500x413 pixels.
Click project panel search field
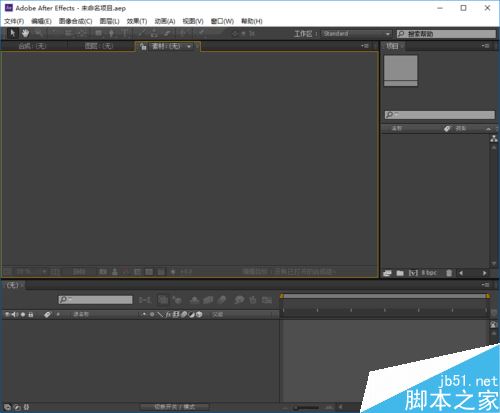pos(439,115)
